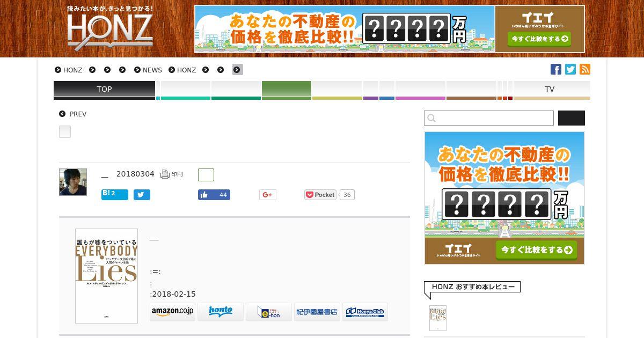Image resolution: width=644 pixels, height=338 pixels.
Task: Open the second HONZ link after NEWS
Action: (x=182, y=70)
